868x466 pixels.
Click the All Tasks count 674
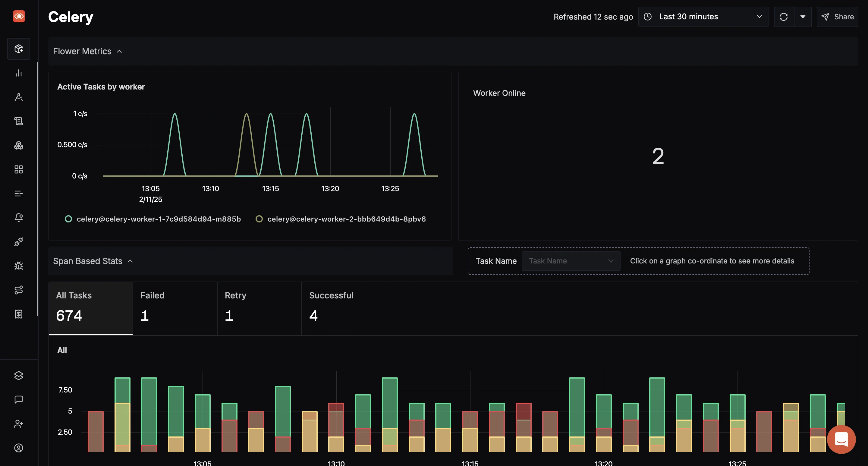point(69,316)
